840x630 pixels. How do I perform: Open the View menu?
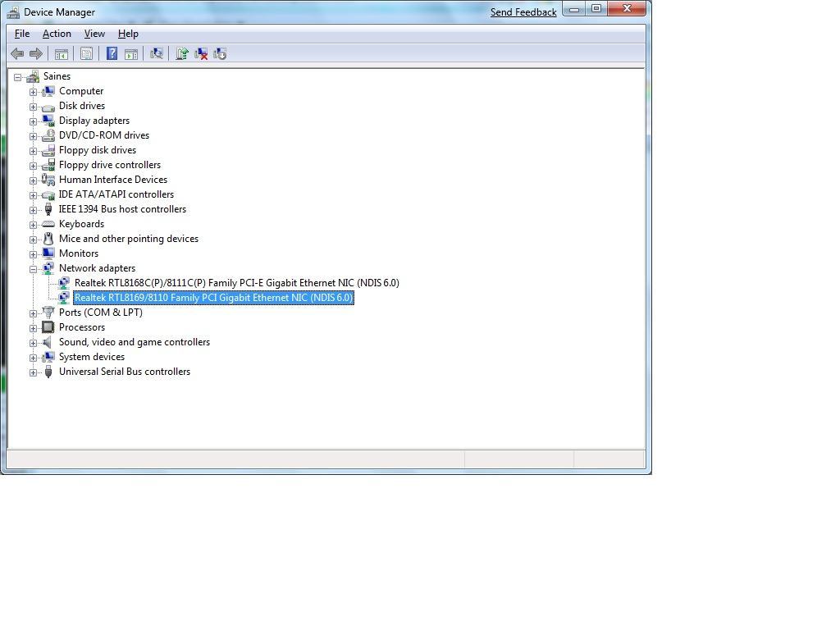tap(94, 34)
